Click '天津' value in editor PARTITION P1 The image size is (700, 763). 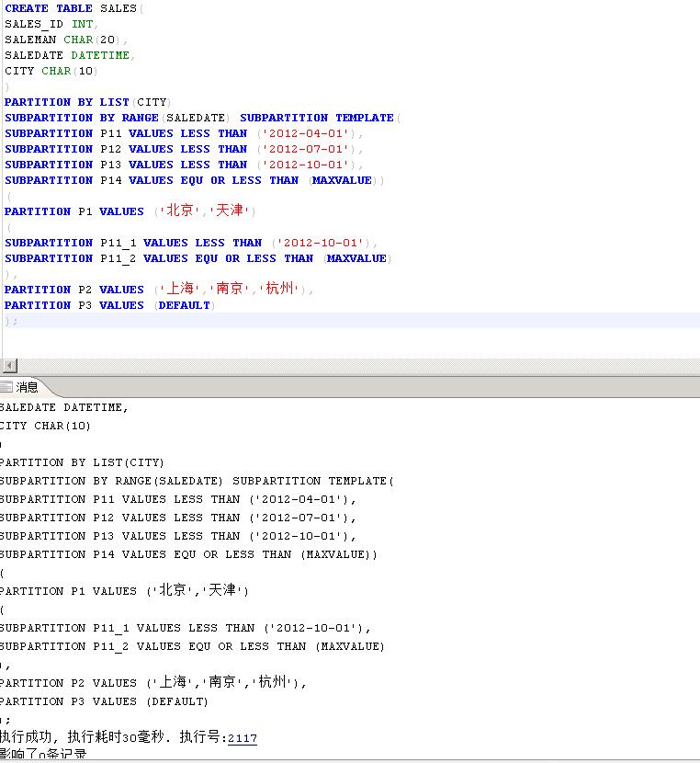tap(230, 211)
